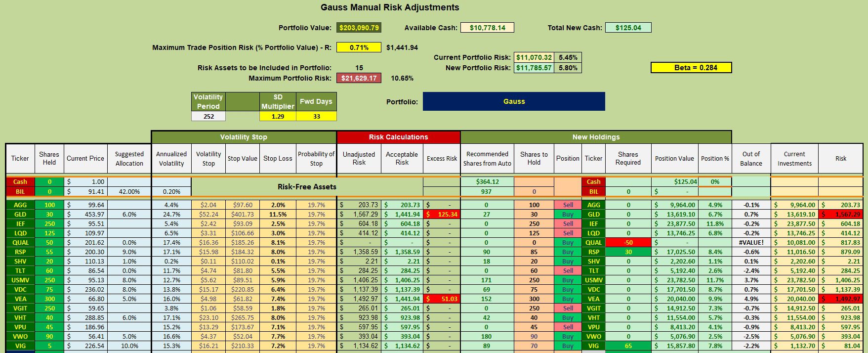Click the Buy position cell in USMV row
The height and width of the screenshot is (353, 868).
568,280
